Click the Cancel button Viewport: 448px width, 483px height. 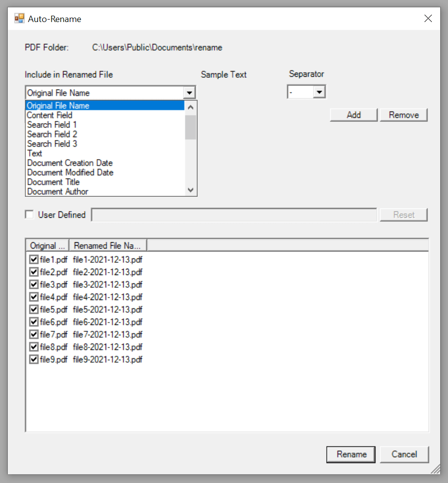pyautogui.click(x=404, y=454)
